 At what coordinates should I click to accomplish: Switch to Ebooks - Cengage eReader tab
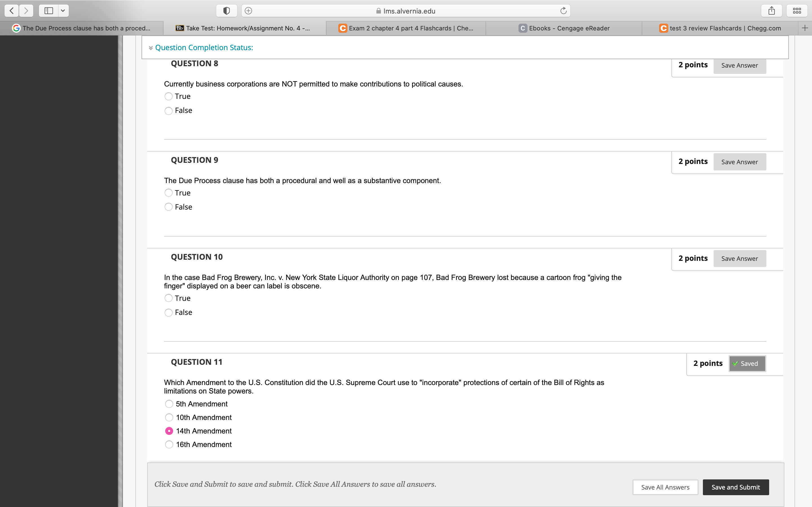click(x=564, y=28)
